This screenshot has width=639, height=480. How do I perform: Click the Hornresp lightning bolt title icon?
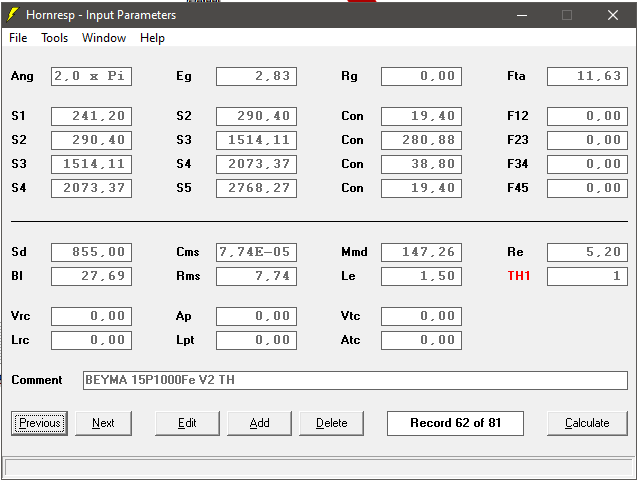pyautogui.click(x=13, y=15)
